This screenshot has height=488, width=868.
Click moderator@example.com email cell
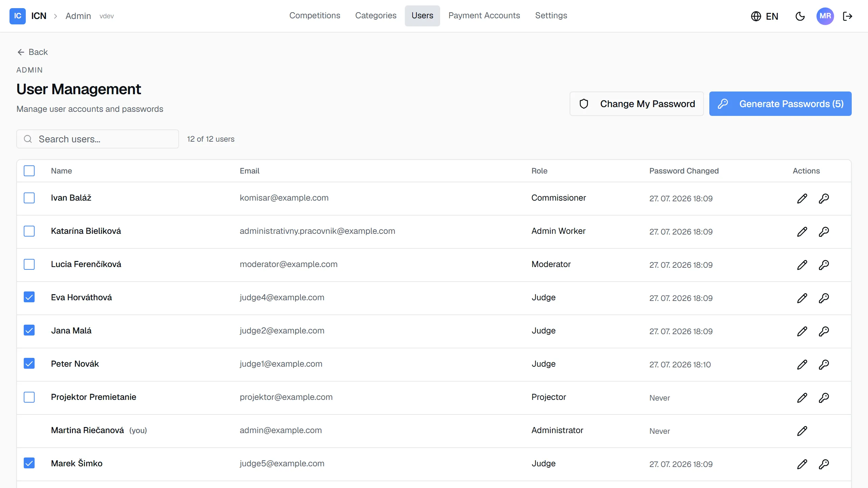289,264
